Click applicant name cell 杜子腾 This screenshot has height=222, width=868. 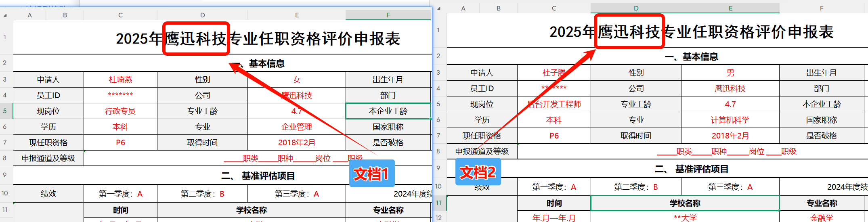[x=554, y=73]
